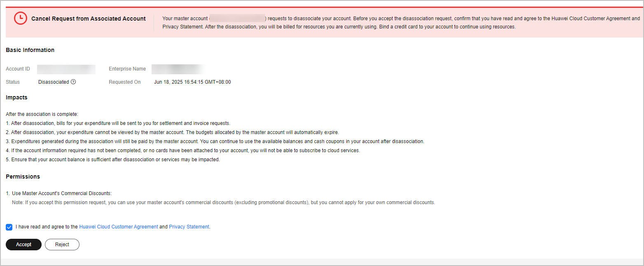
Task: Open the Huawei Cloud Customer Agreement link
Action: 119,227
